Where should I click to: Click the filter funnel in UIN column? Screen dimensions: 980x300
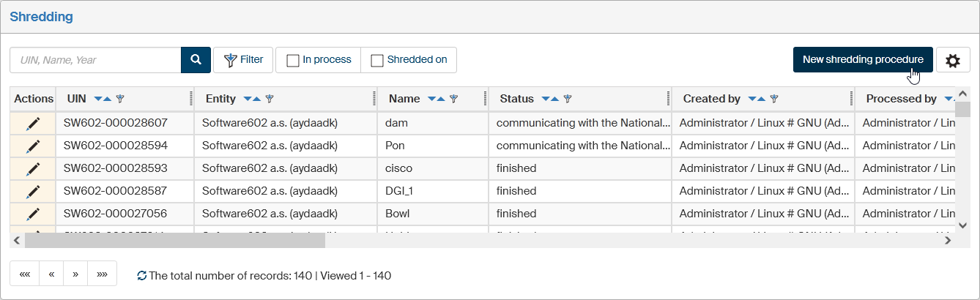(120, 99)
